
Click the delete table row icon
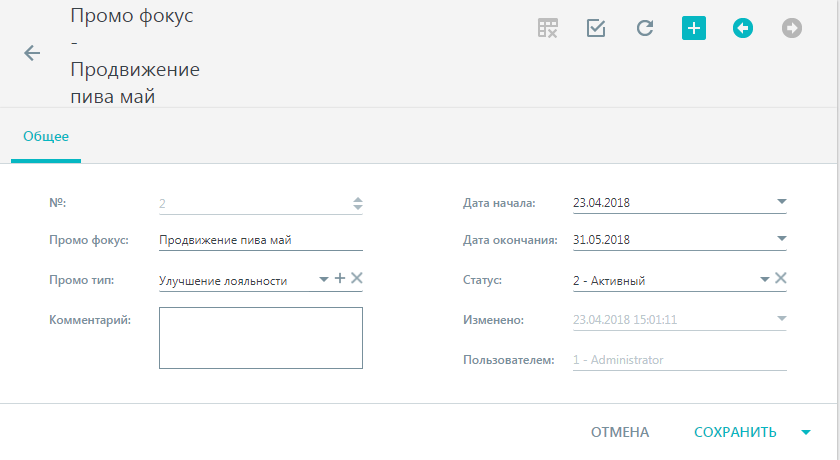pyautogui.click(x=548, y=28)
